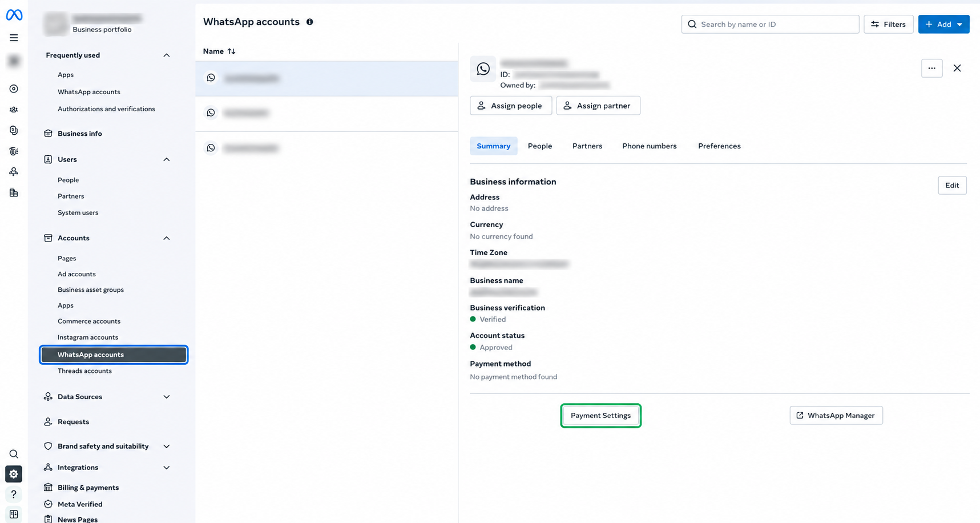Open help question-mark icon
The image size is (980, 523).
pyautogui.click(x=14, y=494)
